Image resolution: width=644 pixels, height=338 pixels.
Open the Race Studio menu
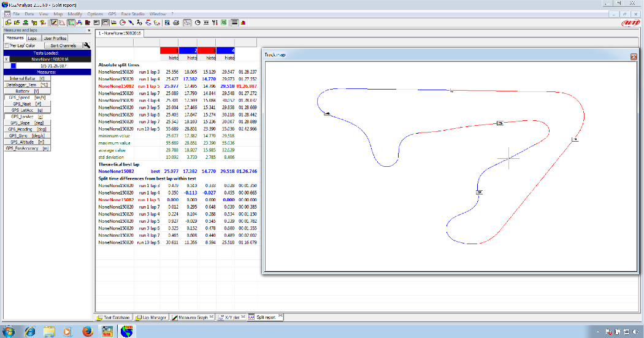click(x=132, y=14)
